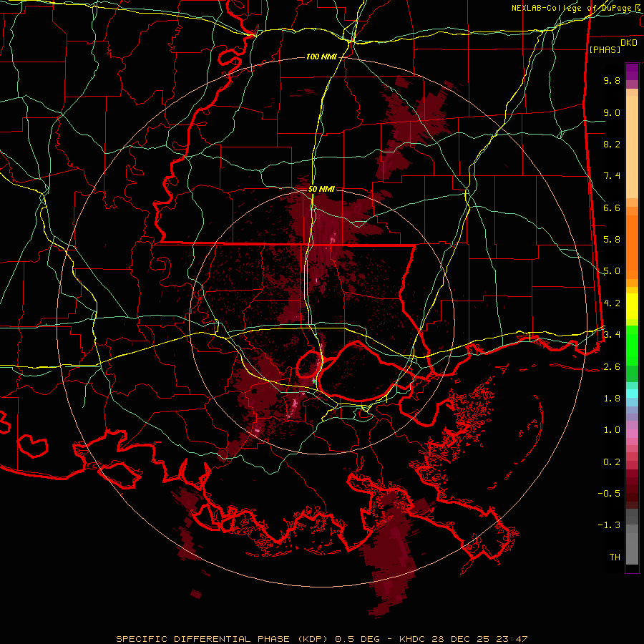Click the 5.8 value on the color scale
The image size is (644, 644).
pos(612,240)
